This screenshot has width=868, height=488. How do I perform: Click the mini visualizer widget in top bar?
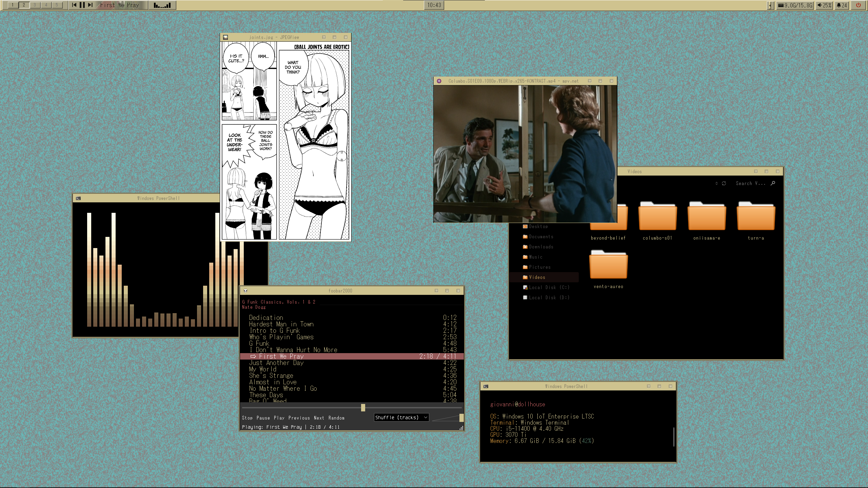pos(162,5)
